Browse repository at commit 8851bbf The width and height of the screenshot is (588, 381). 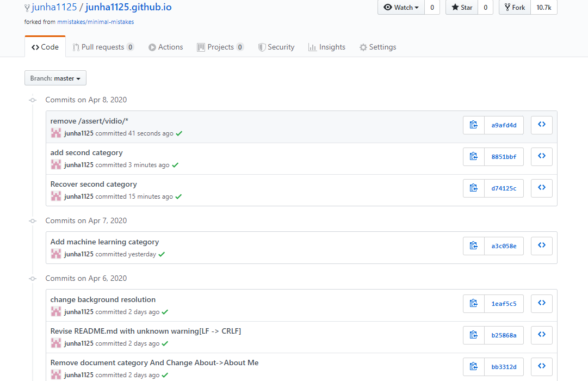click(x=542, y=157)
